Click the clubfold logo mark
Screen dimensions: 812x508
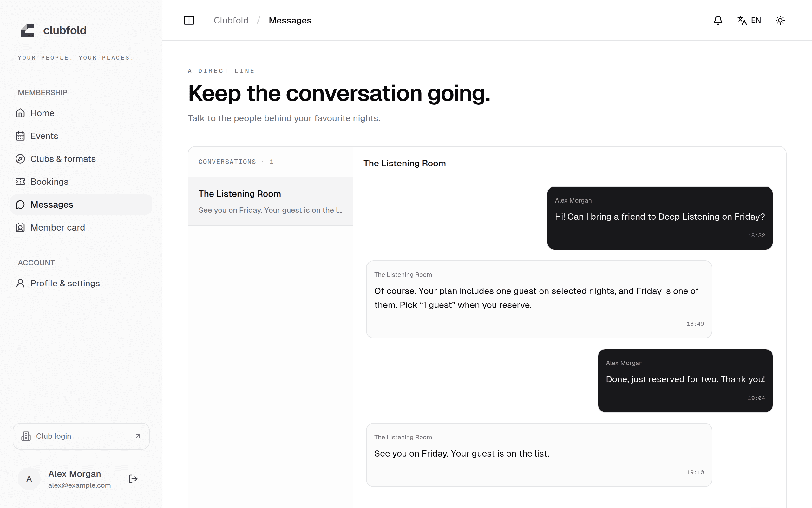click(28, 30)
